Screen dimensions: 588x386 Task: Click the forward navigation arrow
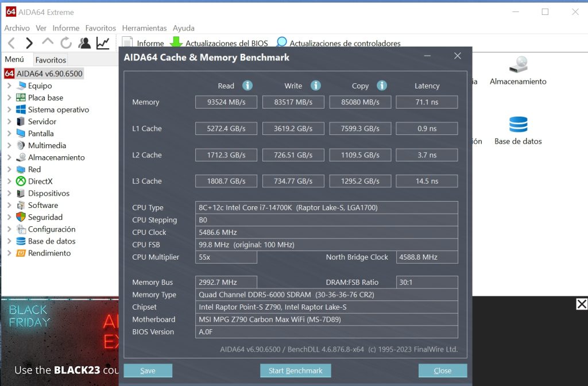[29, 43]
